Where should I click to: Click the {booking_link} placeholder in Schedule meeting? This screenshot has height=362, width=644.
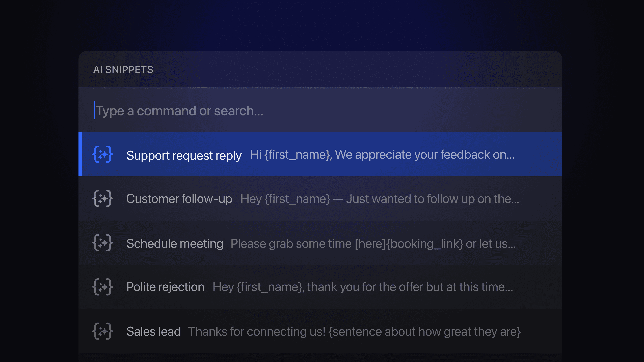(424, 244)
